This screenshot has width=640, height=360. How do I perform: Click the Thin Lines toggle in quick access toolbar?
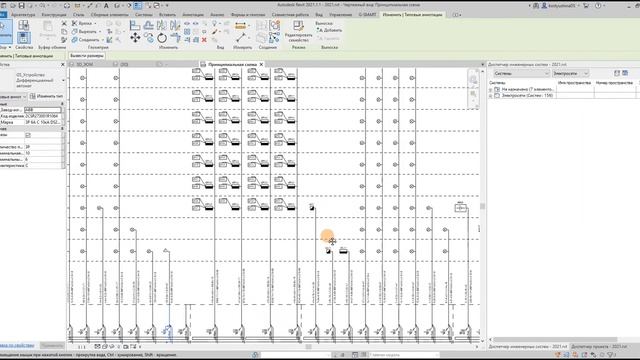[x=138, y=6]
